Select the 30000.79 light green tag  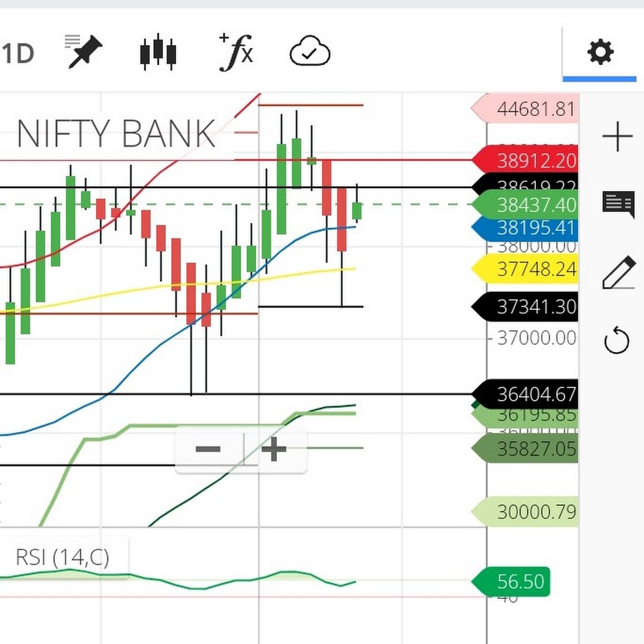click(525, 512)
